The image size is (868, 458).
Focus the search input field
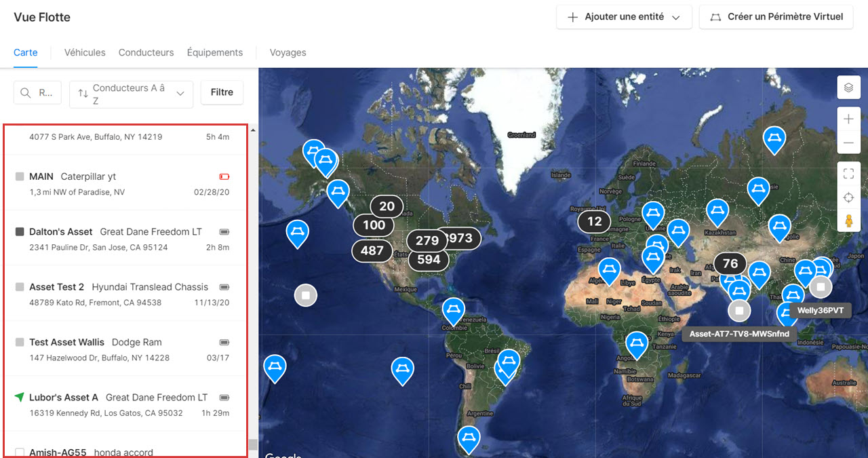[37, 93]
